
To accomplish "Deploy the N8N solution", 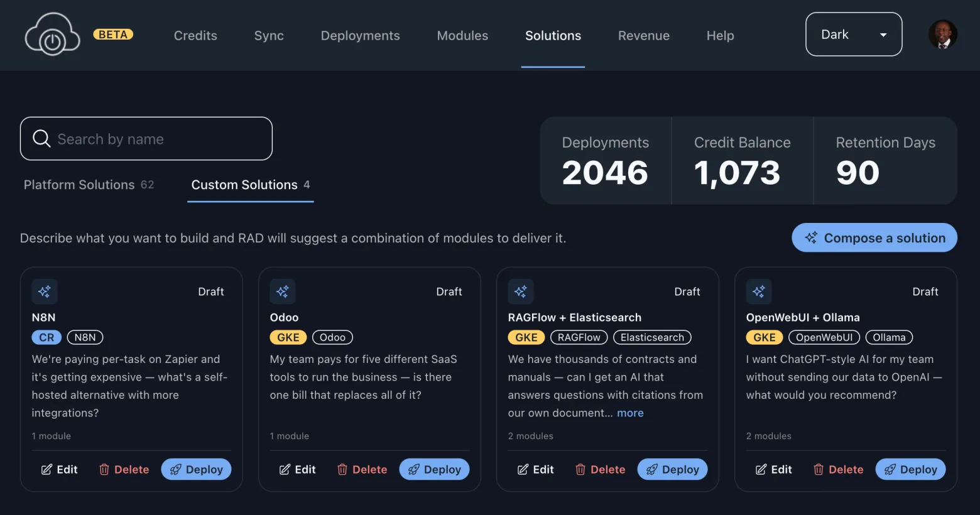I will pyautogui.click(x=196, y=469).
